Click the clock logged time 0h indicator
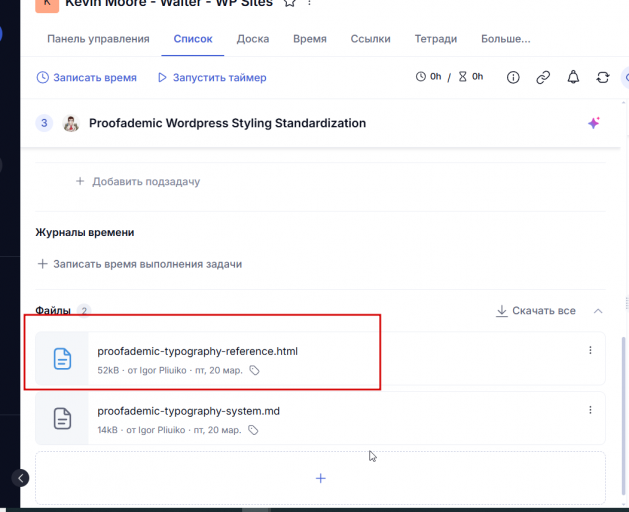Screen dimensions: 629x512 [x=428, y=77]
